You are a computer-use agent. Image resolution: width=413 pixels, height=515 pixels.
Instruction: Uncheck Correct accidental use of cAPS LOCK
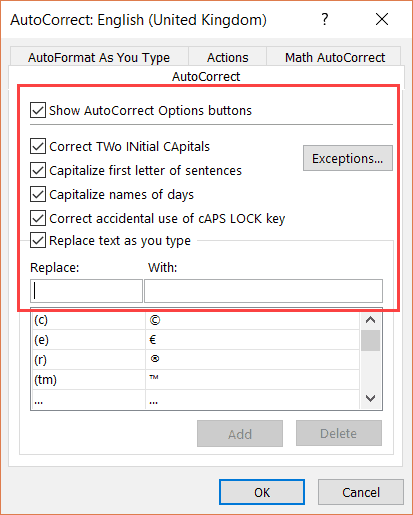tap(38, 218)
